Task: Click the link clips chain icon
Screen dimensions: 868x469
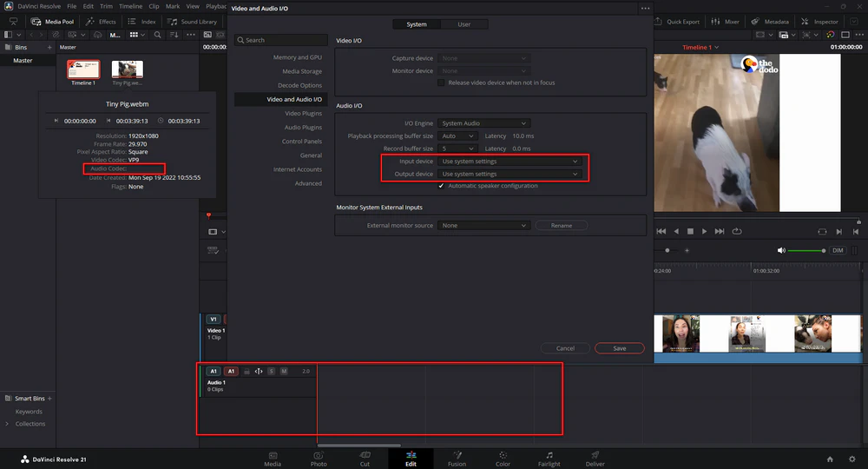Action: pyautogui.click(x=56, y=35)
